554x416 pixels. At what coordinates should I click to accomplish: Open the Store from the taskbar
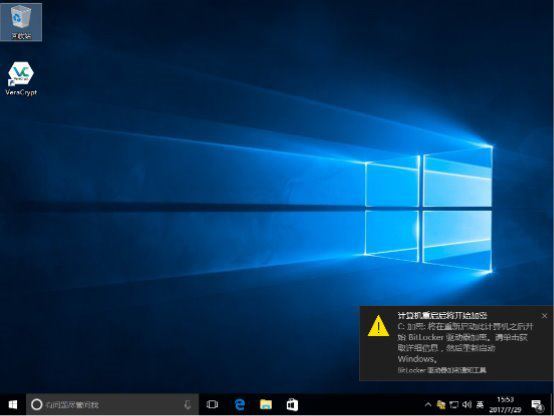pos(292,404)
